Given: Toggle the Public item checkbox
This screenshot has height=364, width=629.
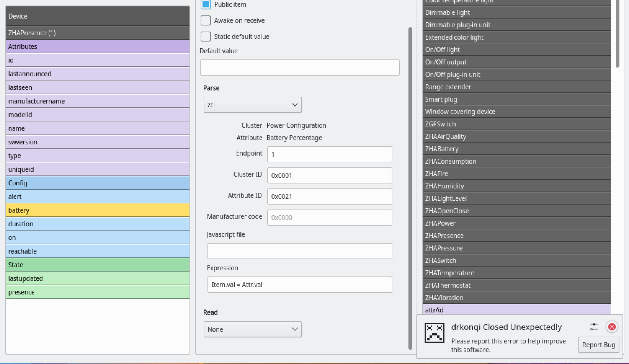Looking at the screenshot, I should coord(205,4).
